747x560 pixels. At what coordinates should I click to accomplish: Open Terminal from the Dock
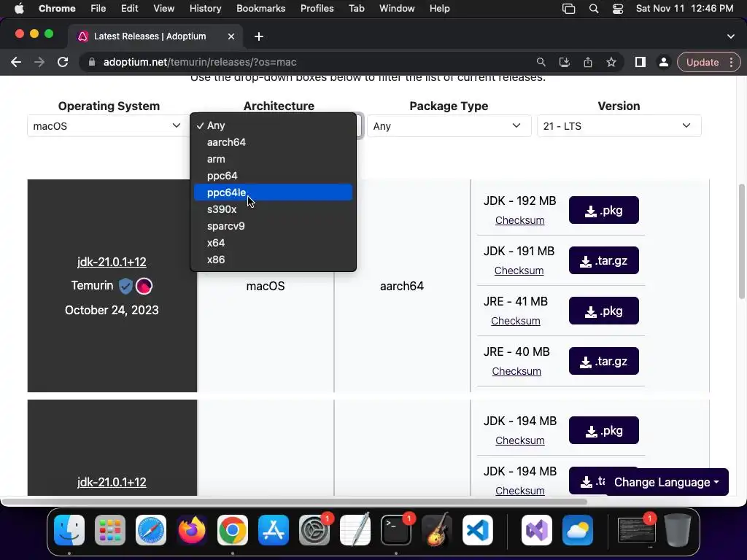396,530
